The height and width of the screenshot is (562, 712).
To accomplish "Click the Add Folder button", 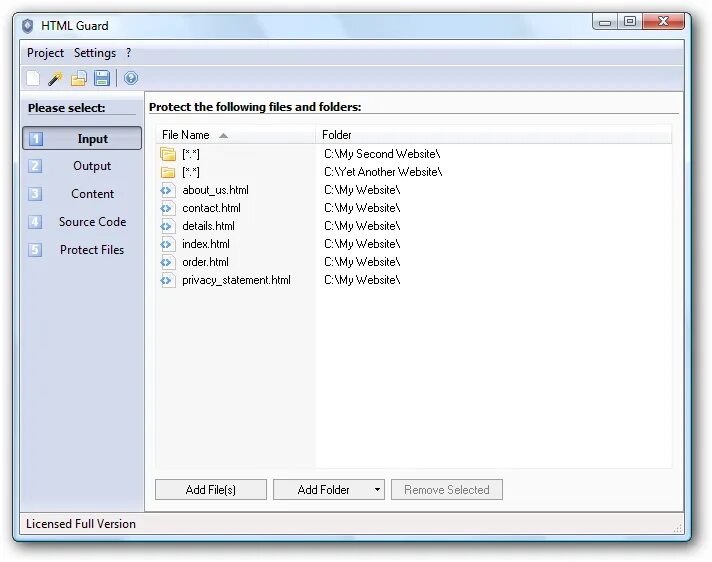I will [x=323, y=490].
